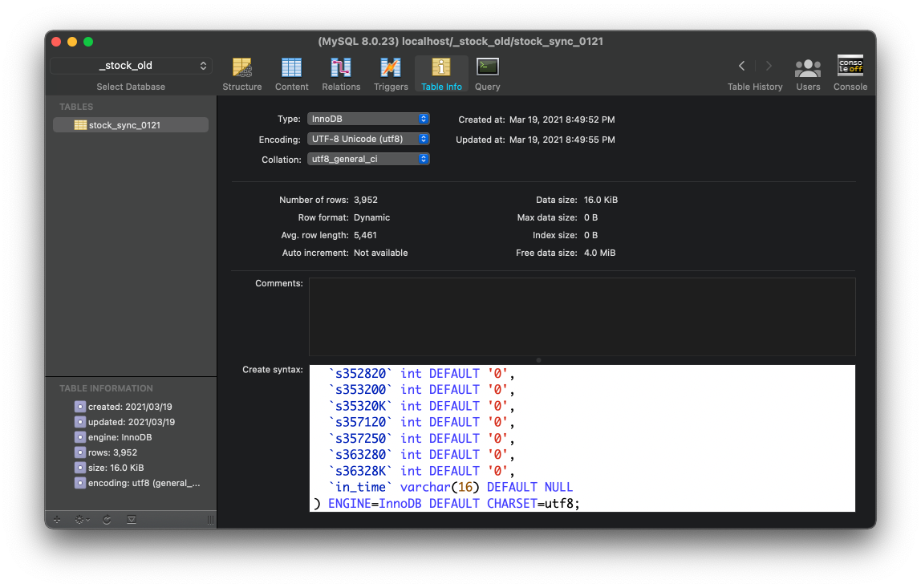
Task: Click the Free data size value 4.0 MiB
Action: tap(600, 253)
